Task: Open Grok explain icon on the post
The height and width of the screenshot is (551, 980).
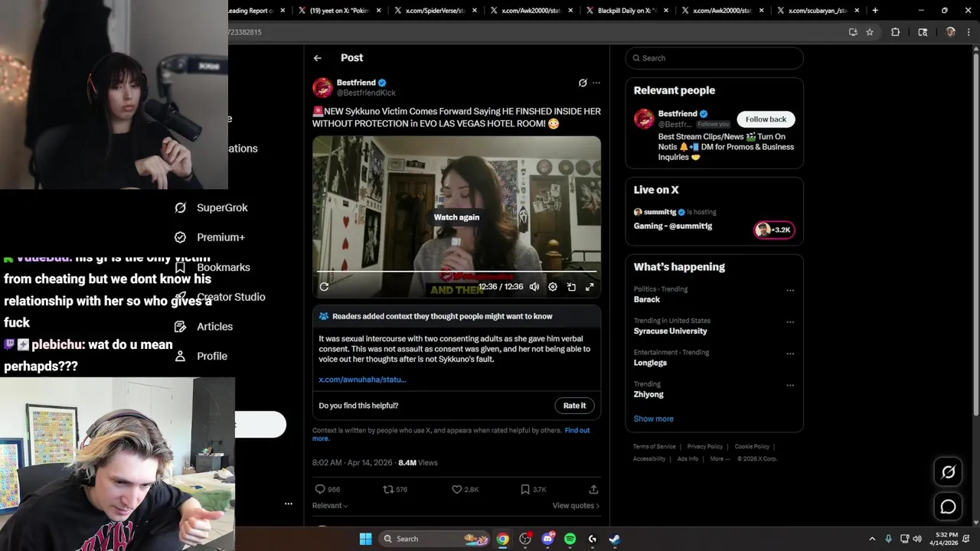Action: click(583, 83)
